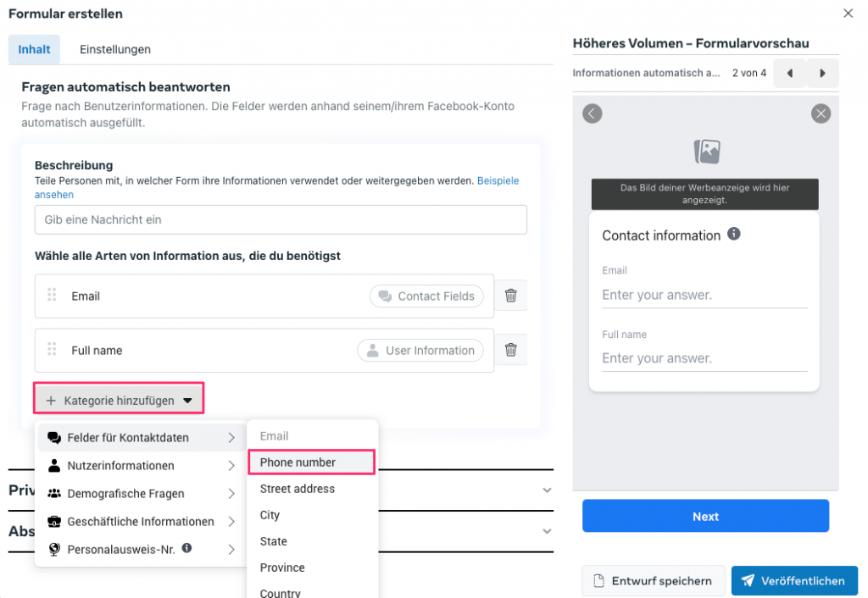Screen dimensions: 868x598
Task: Choose Street address in the submenu
Action: coord(298,489)
